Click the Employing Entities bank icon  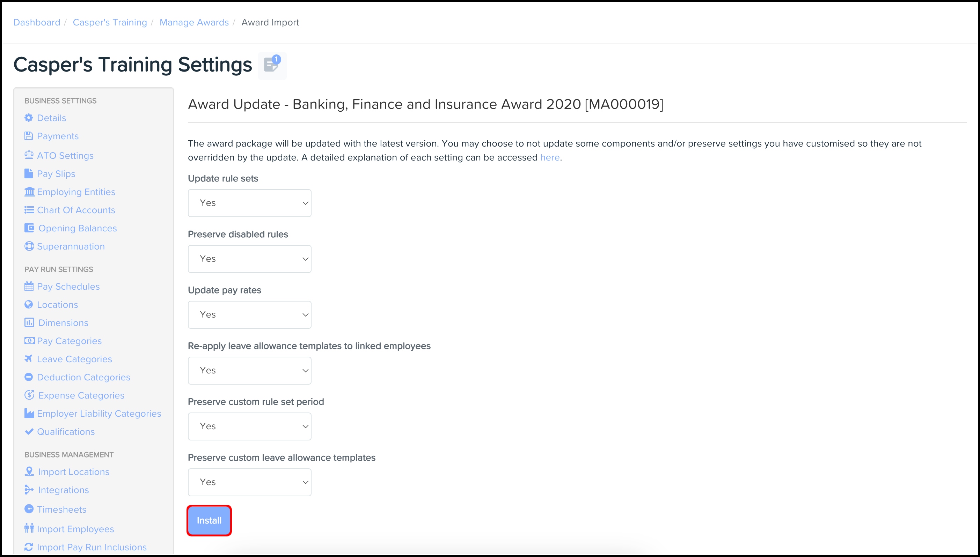(x=29, y=192)
